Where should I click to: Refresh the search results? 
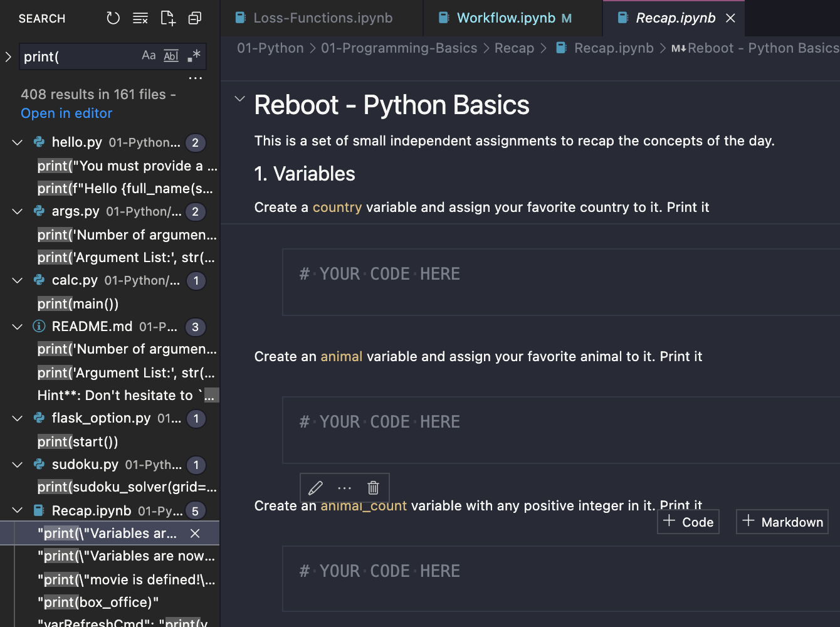[113, 18]
